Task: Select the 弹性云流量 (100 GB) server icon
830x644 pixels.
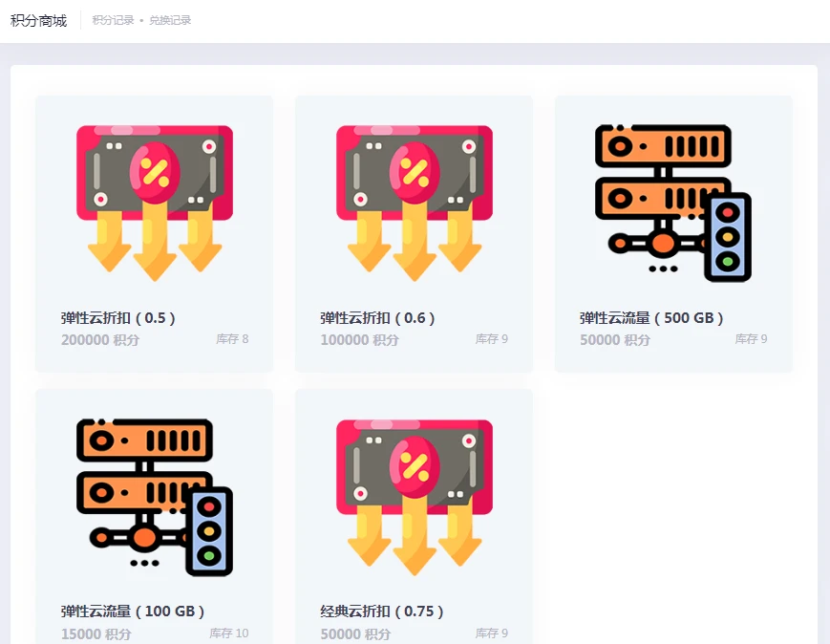Action: click(x=155, y=497)
